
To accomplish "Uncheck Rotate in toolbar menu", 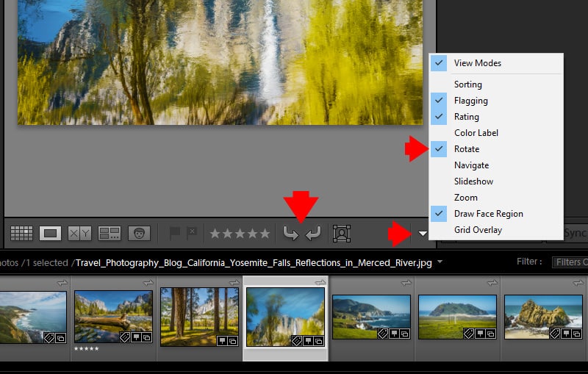I will tap(496, 148).
